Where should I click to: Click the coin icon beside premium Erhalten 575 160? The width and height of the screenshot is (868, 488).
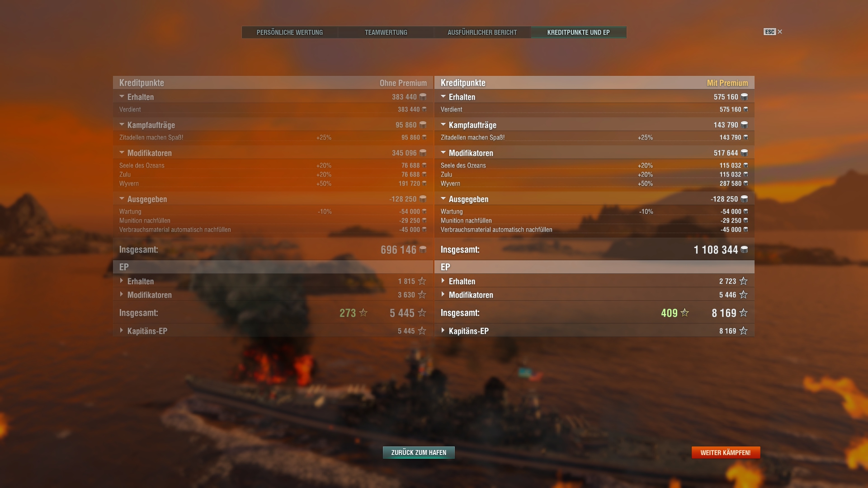pyautogui.click(x=744, y=97)
